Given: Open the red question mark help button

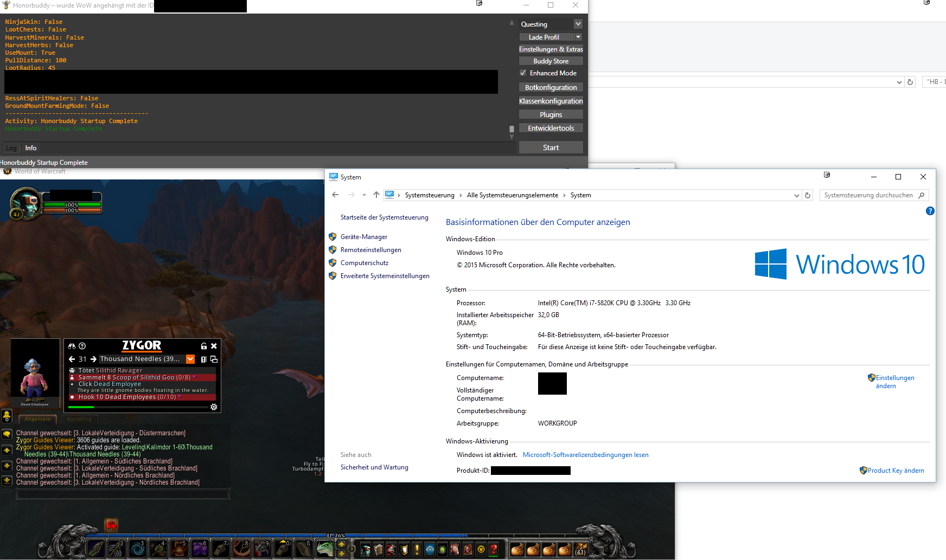Looking at the screenshot, I should (494, 550).
